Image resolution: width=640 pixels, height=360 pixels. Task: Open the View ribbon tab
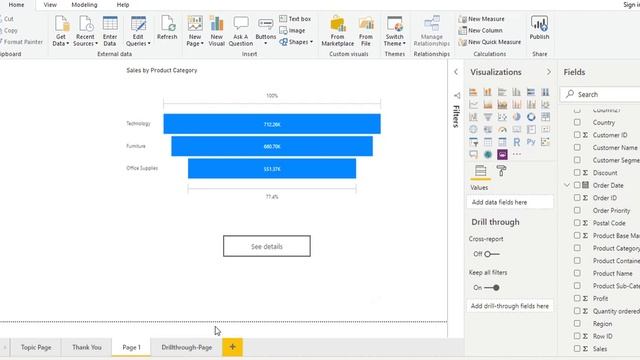50,5
